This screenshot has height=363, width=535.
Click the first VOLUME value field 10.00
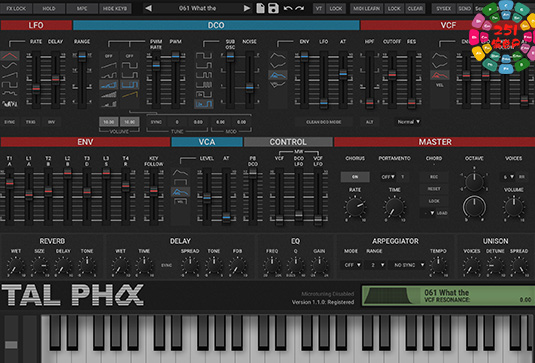point(109,122)
